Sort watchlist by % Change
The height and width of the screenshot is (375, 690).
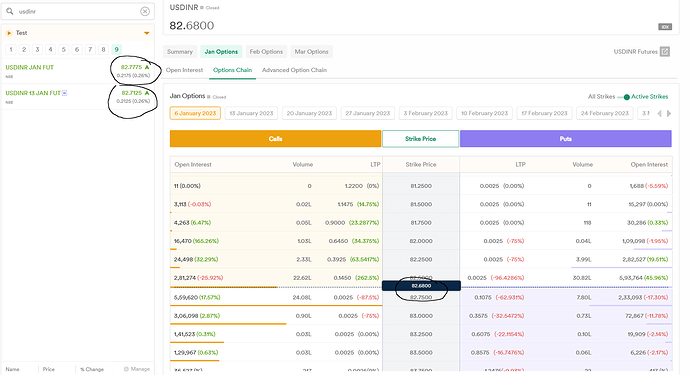pos(92,369)
